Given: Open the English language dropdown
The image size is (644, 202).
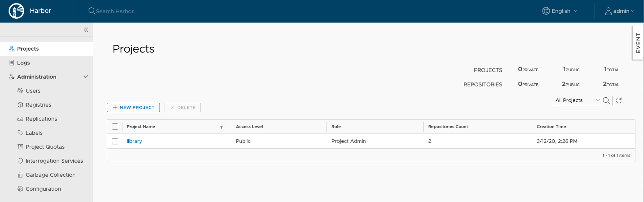Looking at the screenshot, I should coord(560,11).
